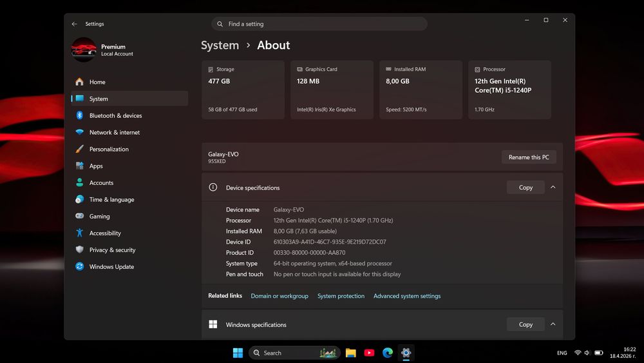The width and height of the screenshot is (644, 363).
Task: Click the Graphics Card icon
Action: point(300,70)
